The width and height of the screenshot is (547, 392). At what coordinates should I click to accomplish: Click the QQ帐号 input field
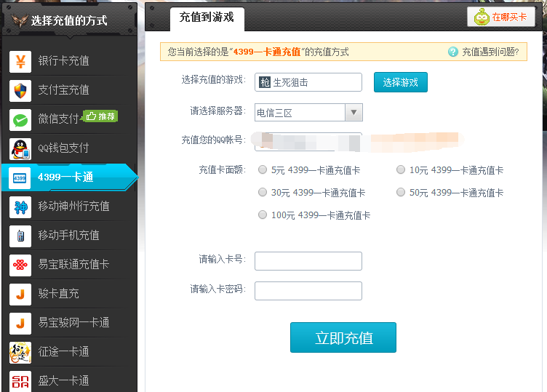(308, 142)
